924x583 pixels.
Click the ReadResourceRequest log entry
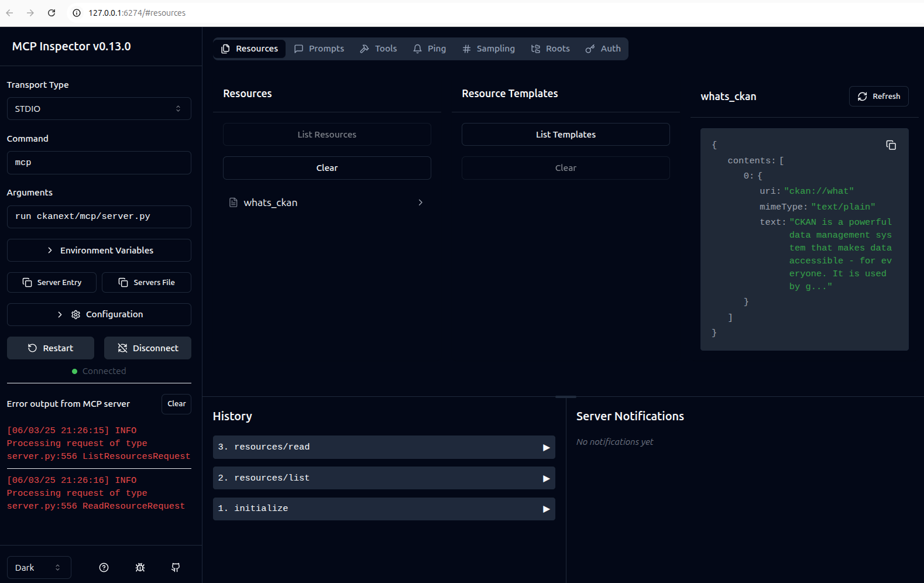99,493
